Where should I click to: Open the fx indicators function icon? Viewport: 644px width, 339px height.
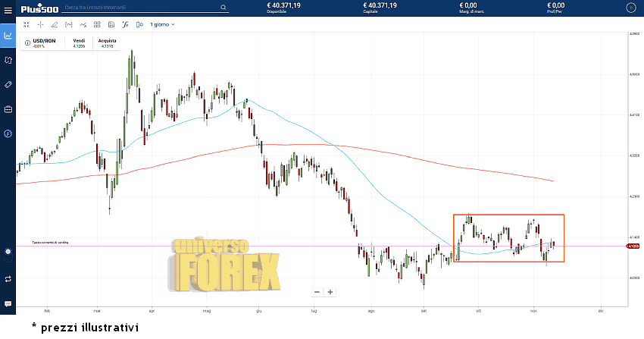[x=126, y=24]
